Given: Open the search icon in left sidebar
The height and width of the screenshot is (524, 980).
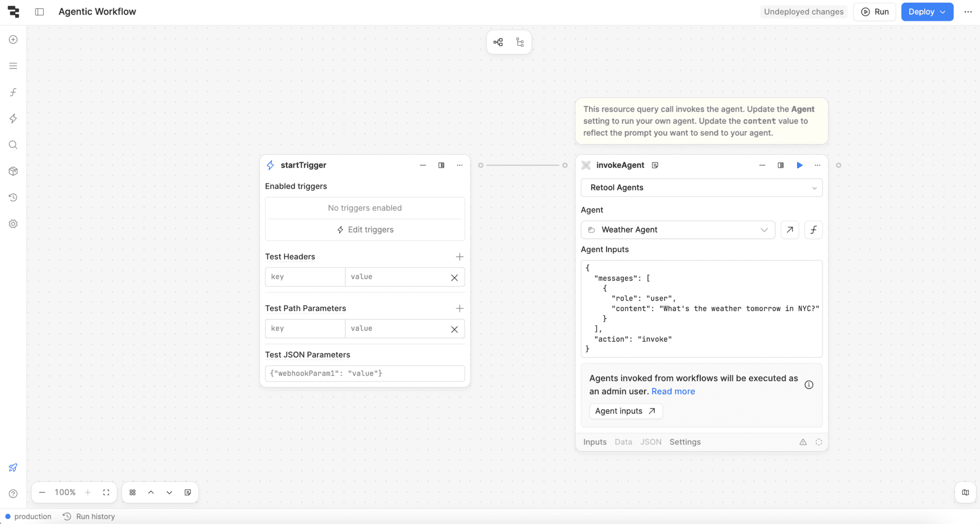Looking at the screenshot, I should click(13, 145).
